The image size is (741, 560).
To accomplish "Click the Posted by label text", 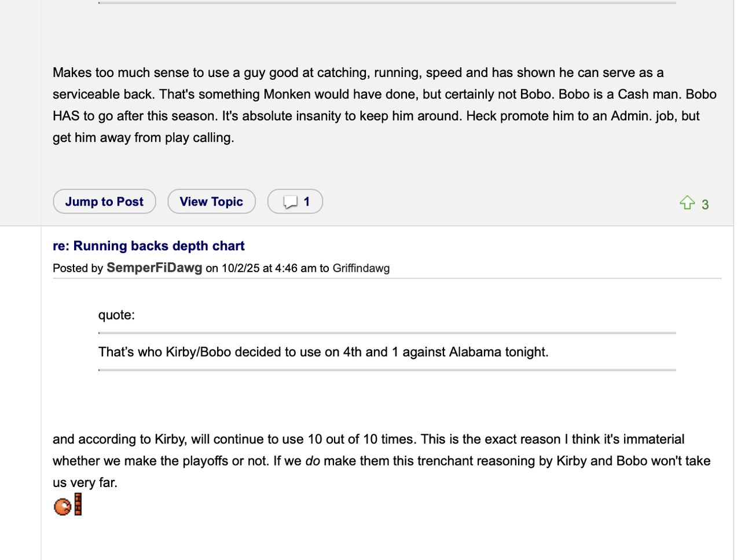I will (78, 268).
